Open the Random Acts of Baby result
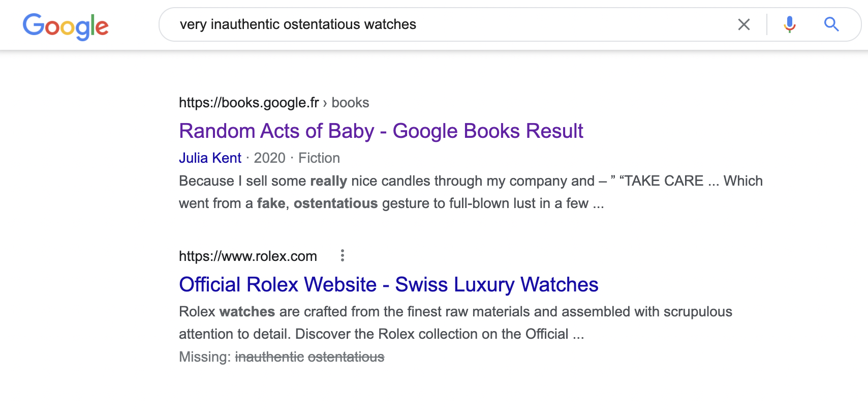868x412 pixels. [x=381, y=131]
